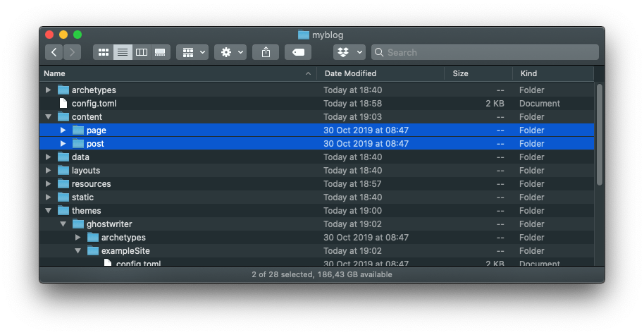Open the Dropbox toolbar menu
This screenshot has width=644, height=335.
349,52
